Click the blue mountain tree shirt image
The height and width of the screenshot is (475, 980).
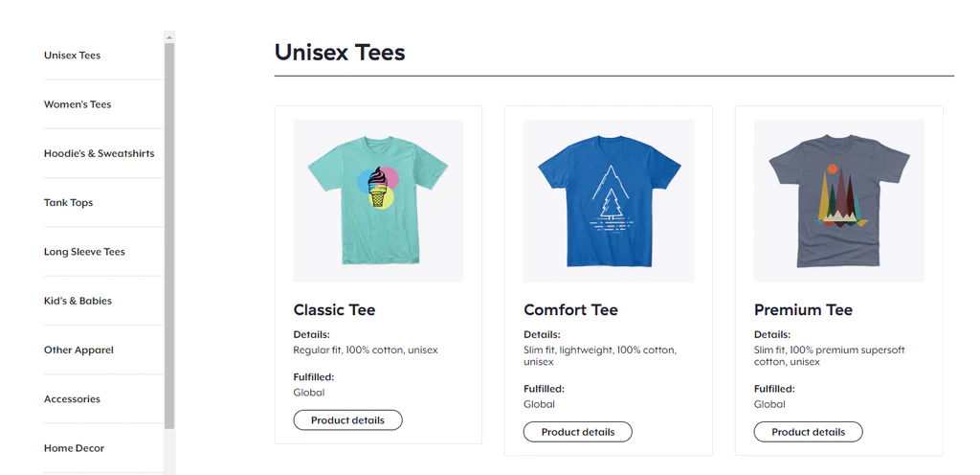click(x=609, y=200)
